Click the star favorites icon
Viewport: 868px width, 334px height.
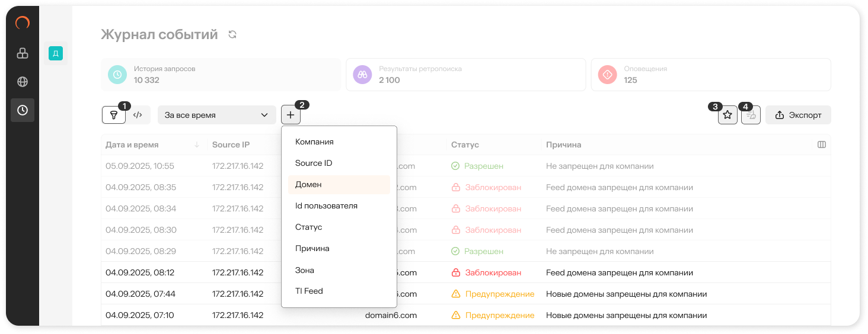[727, 115]
